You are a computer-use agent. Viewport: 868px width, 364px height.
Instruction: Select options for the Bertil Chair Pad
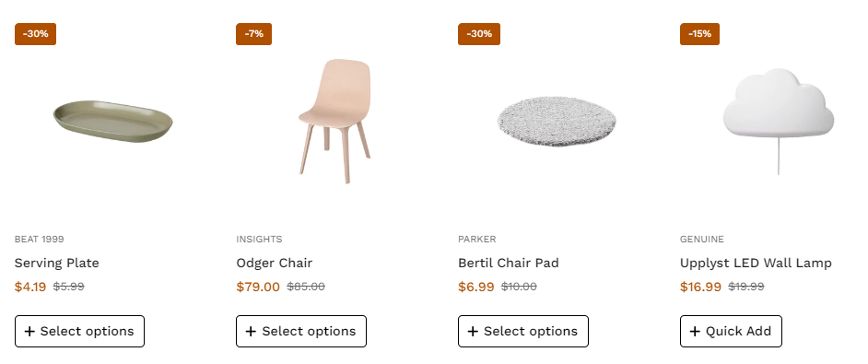[x=523, y=332]
